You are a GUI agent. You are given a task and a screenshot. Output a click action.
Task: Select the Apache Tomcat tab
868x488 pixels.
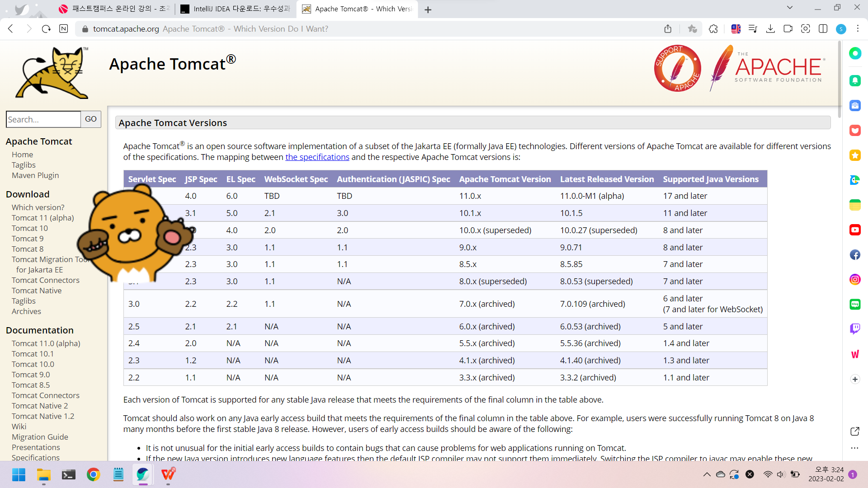point(357,9)
